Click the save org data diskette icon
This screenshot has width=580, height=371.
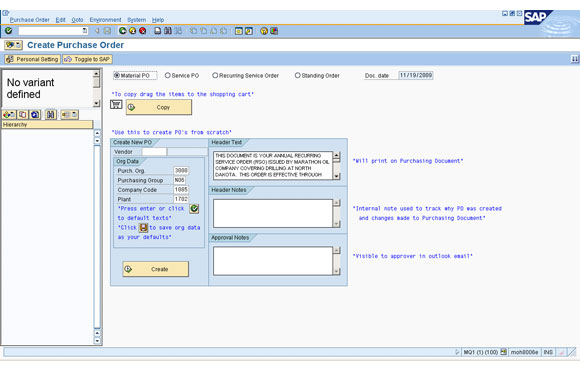(x=143, y=227)
